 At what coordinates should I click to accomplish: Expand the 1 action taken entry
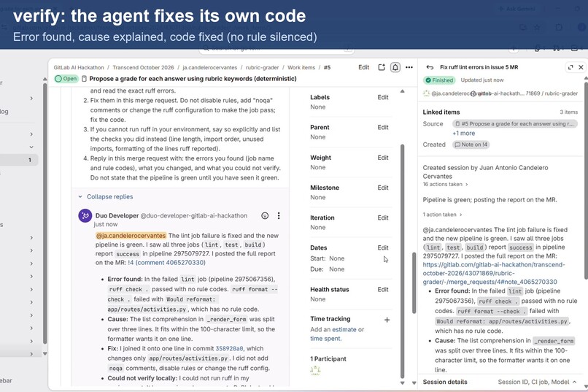tap(442, 215)
